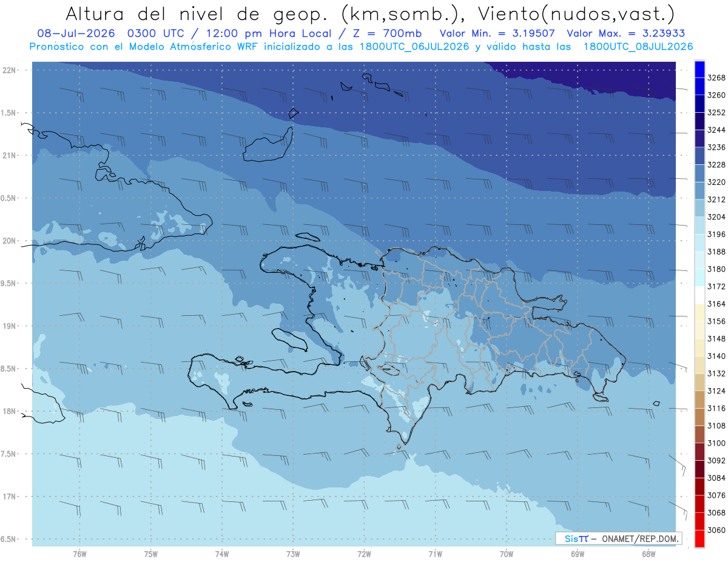This screenshot has height=562, width=728.
Task: Pick the legend swatch between 3124 and 3116
Action: [699, 400]
